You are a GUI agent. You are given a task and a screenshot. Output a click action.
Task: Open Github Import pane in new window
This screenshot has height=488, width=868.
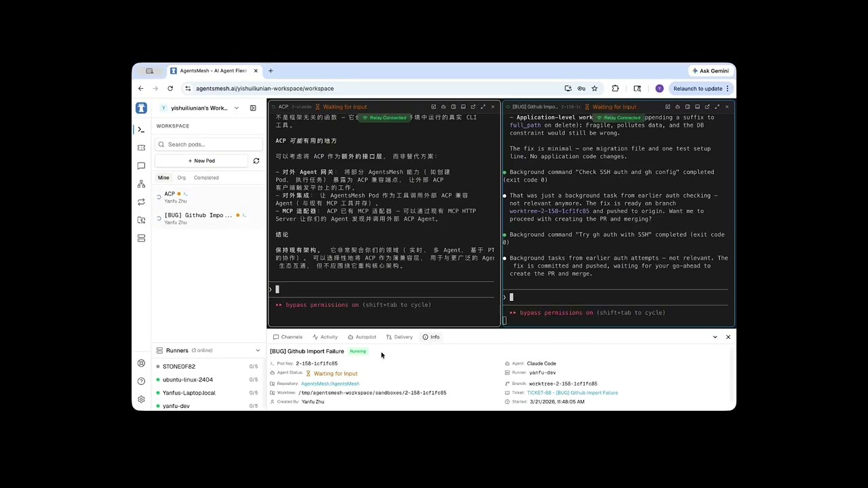pyautogui.click(x=707, y=106)
